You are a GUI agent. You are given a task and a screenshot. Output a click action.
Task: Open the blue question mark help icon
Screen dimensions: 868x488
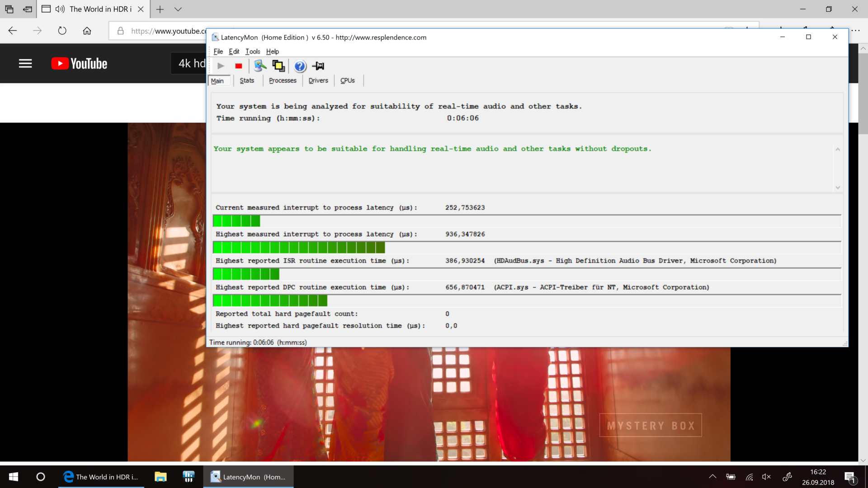[300, 66]
